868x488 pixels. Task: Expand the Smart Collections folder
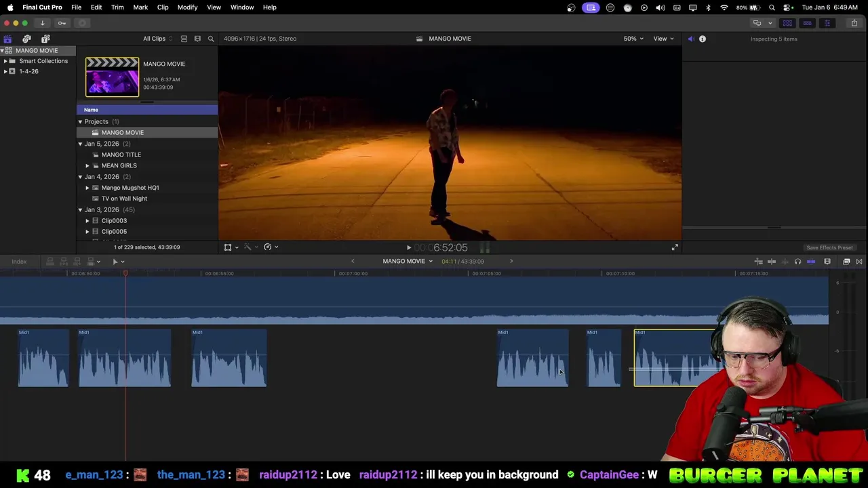(x=5, y=61)
